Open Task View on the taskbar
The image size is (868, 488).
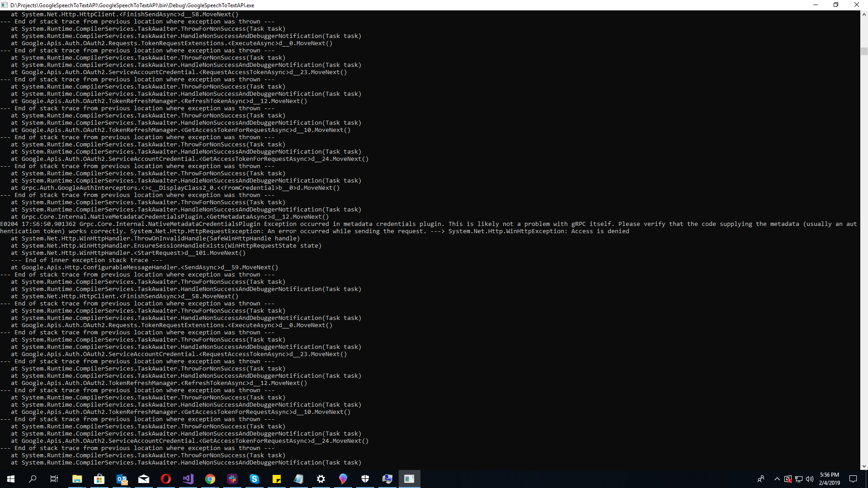(54, 479)
